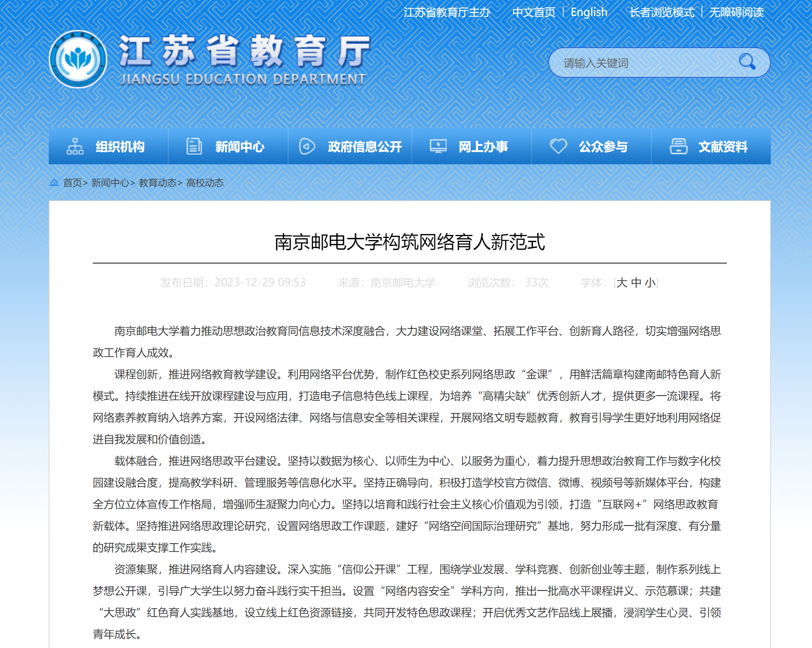Click the document icon beside 新闻中心
Screen dimensions: 812x648
point(194,147)
